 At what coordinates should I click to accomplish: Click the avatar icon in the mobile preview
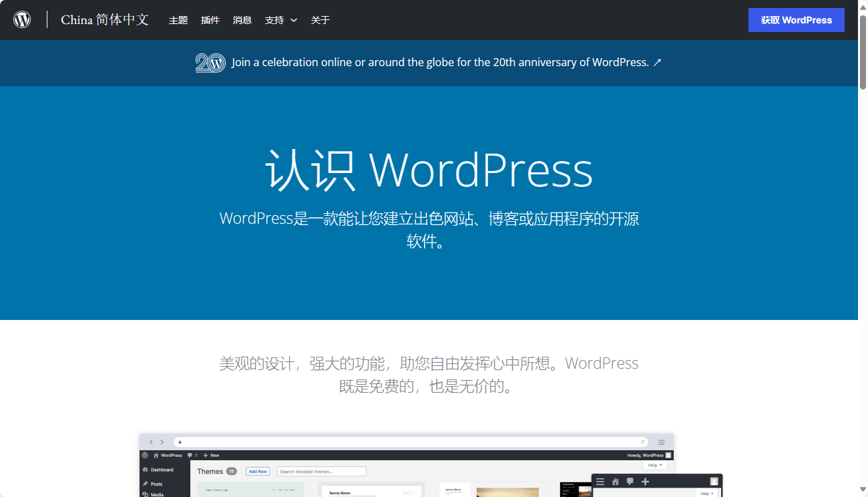point(714,482)
